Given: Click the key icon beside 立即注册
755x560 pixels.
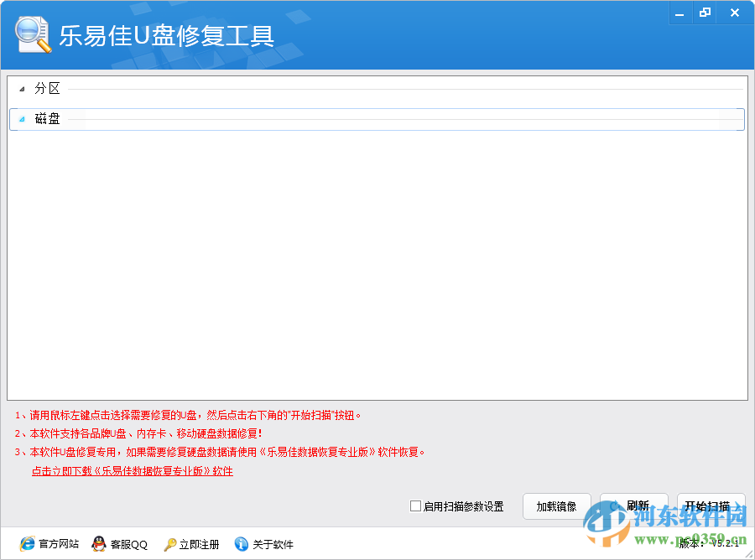Looking at the screenshot, I should coord(168,544).
